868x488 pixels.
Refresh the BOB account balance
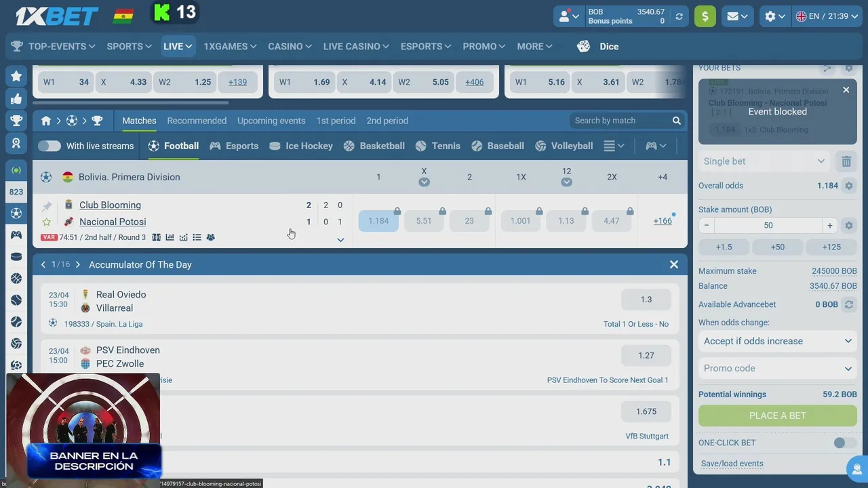point(679,16)
